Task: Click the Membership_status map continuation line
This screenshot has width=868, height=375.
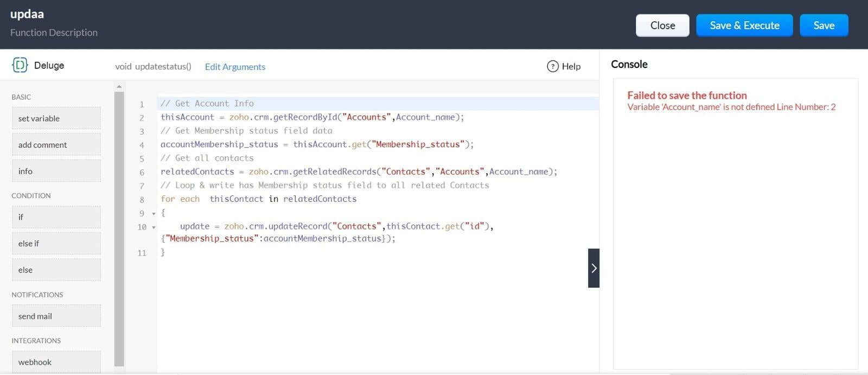Action: (x=278, y=239)
